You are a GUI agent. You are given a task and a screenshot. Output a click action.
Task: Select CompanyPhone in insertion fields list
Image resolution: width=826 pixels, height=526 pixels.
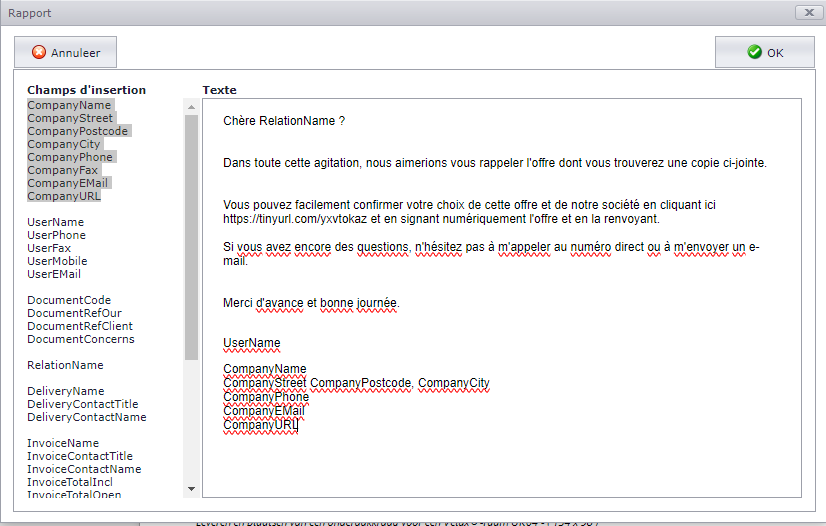pyautogui.click(x=70, y=157)
